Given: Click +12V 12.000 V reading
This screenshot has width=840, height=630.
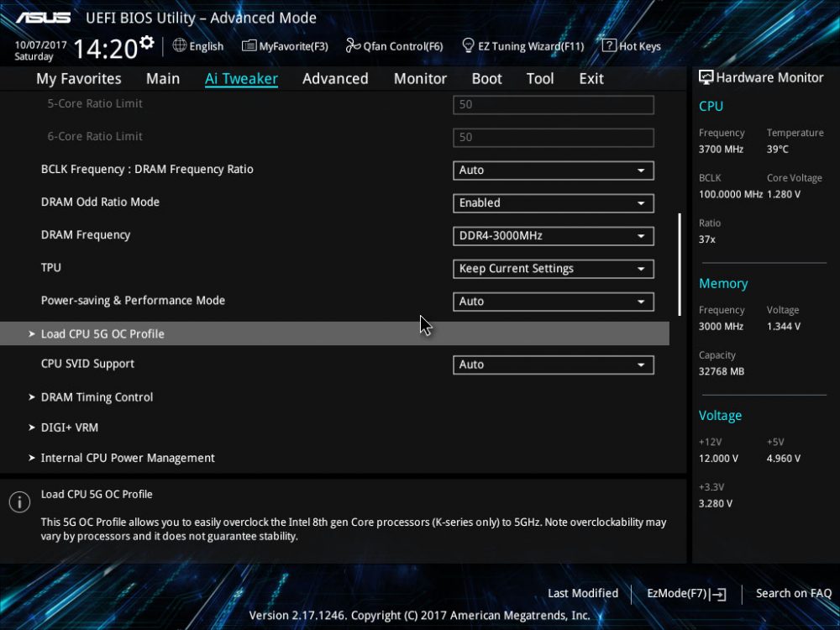Looking at the screenshot, I should 718,458.
